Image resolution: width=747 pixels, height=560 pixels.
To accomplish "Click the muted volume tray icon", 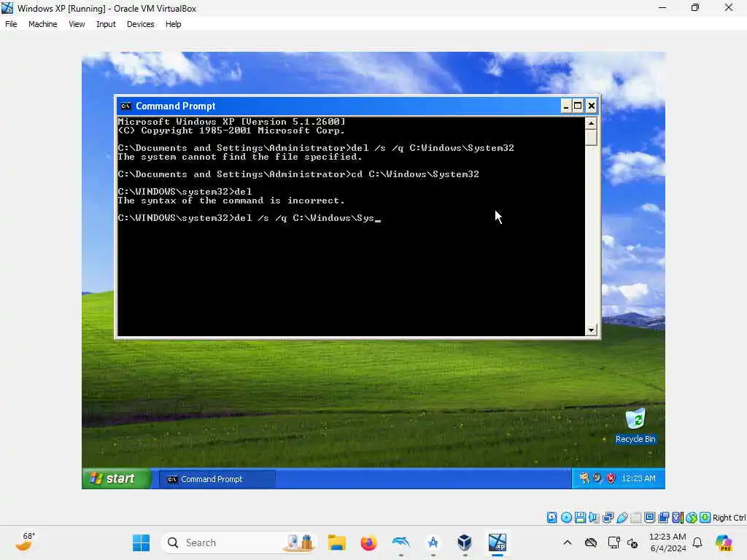I will tap(632, 542).
